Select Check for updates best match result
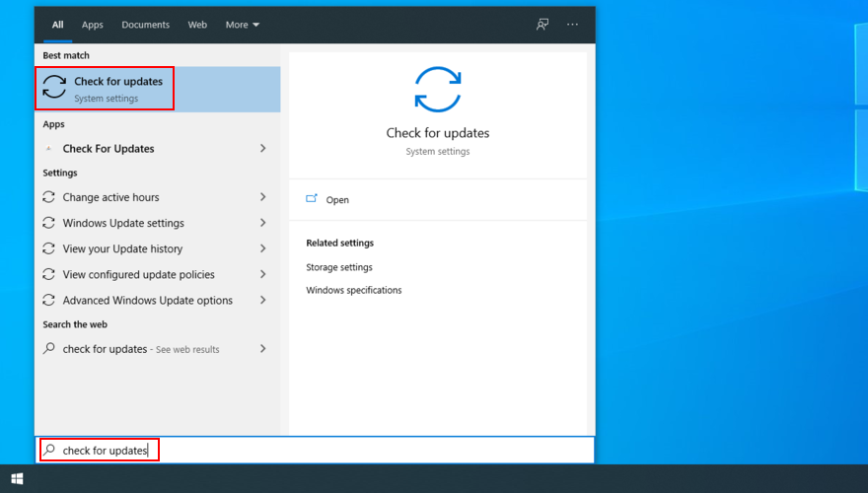Screen dimensions: 868x493 pyautogui.click(x=118, y=89)
